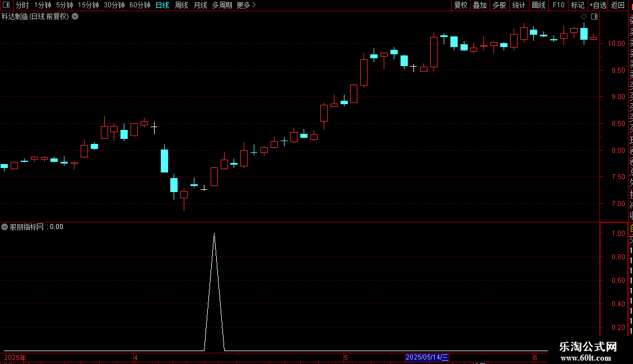The image size is (633, 364).
Task: Click the 1.00 indicator axis label
Action: click(x=618, y=234)
